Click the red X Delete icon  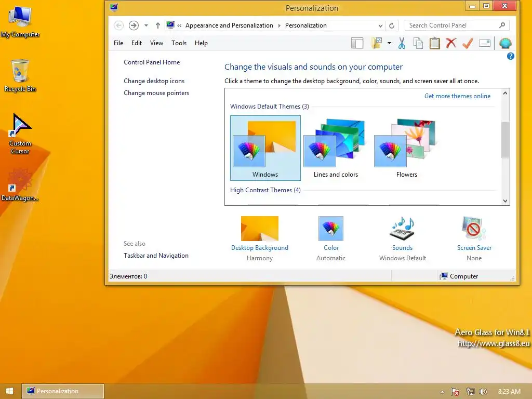(451, 43)
